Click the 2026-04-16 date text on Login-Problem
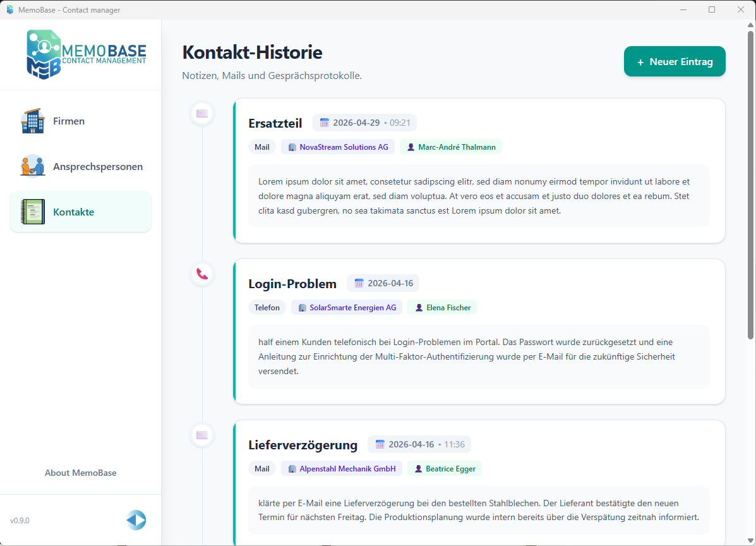This screenshot has height=546, width=756. pyautogui.click(x=390, y=283)
